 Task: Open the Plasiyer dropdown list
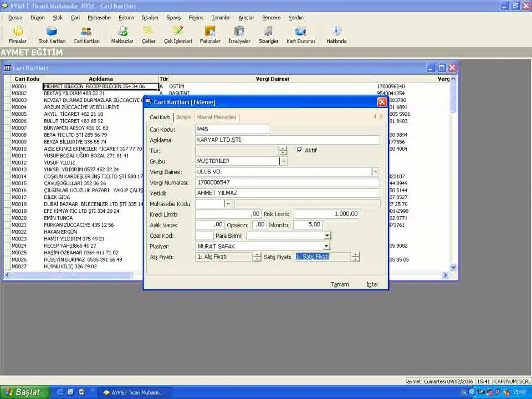click(x=326, y=247)
